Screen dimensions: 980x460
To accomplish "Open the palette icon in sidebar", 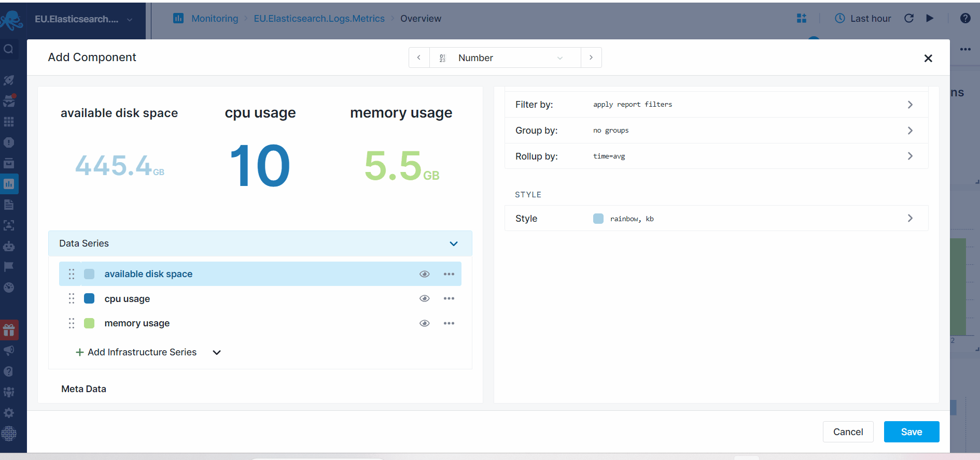I will point(9,287).
